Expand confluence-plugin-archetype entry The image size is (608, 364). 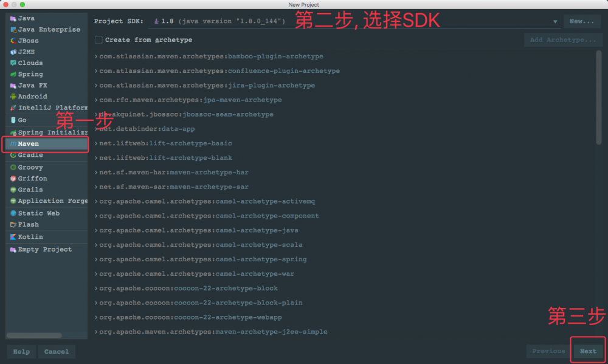coord(96,71)
